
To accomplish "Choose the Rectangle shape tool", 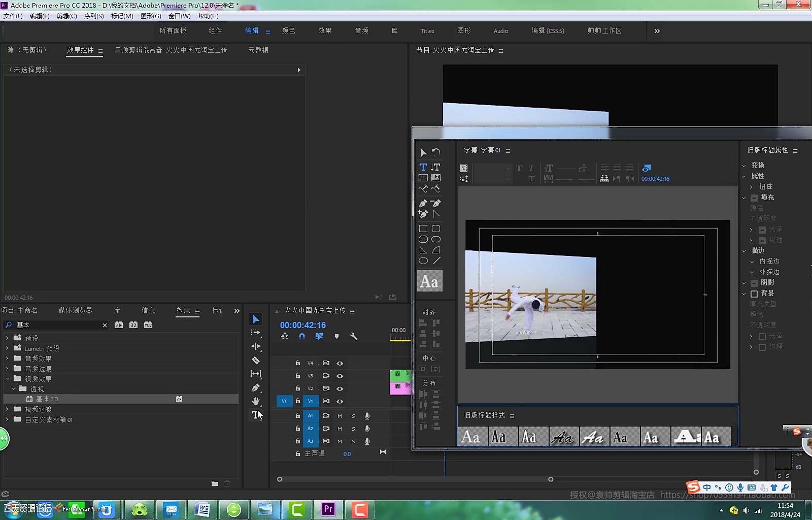I will tap(423, 229).
